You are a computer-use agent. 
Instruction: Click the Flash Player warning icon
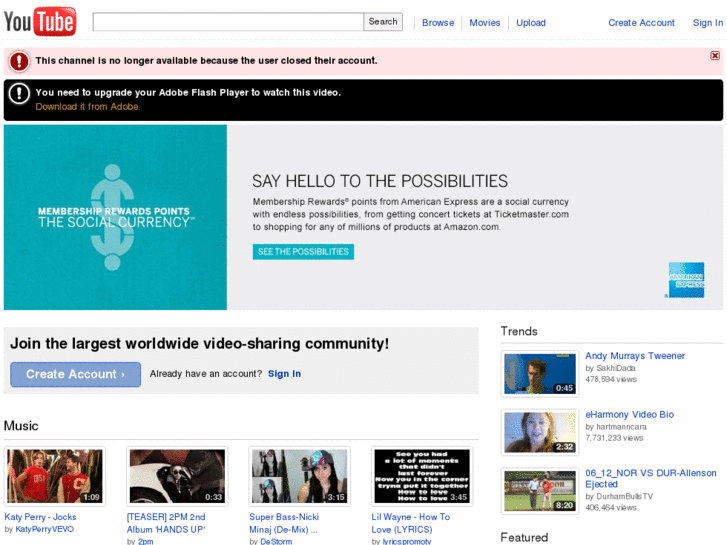pyautogui.click(x=19, y=94)
